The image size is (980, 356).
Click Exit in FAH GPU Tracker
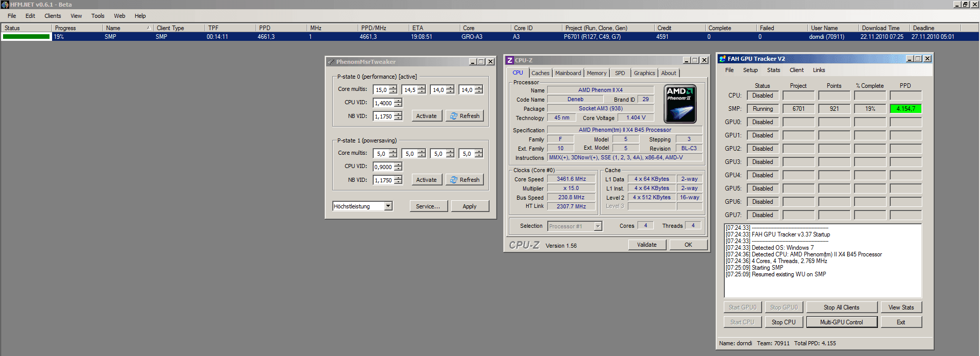[901, 322]
